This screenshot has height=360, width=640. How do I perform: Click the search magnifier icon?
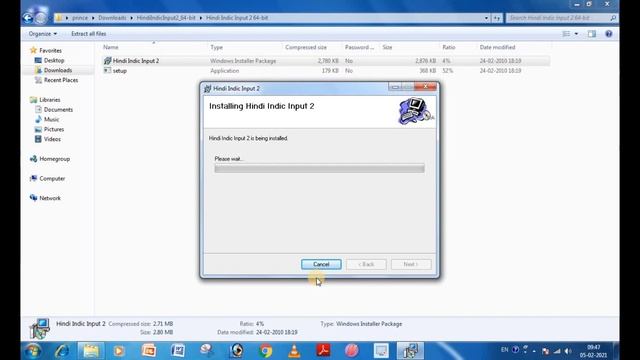click(613, 18)
